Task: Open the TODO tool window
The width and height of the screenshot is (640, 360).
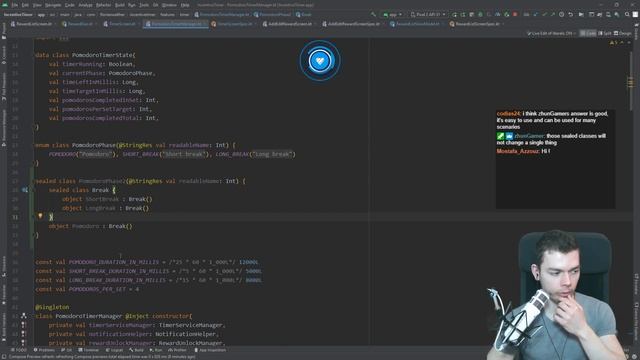Action: click(x=19, y=350)
